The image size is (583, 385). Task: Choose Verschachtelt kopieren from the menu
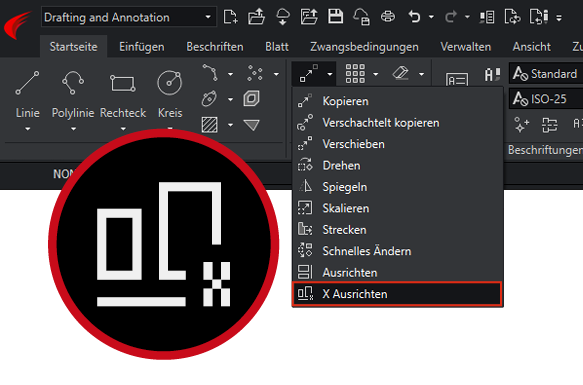[397, 123]
